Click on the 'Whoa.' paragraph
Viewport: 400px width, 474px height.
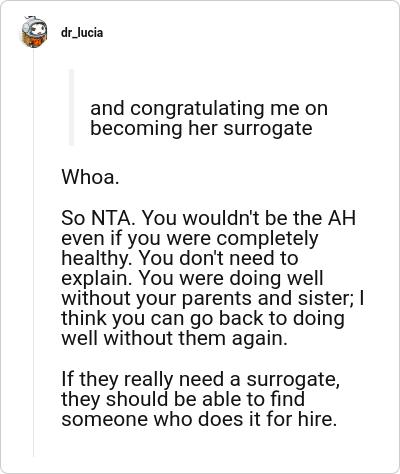click(x=90, y=177)
